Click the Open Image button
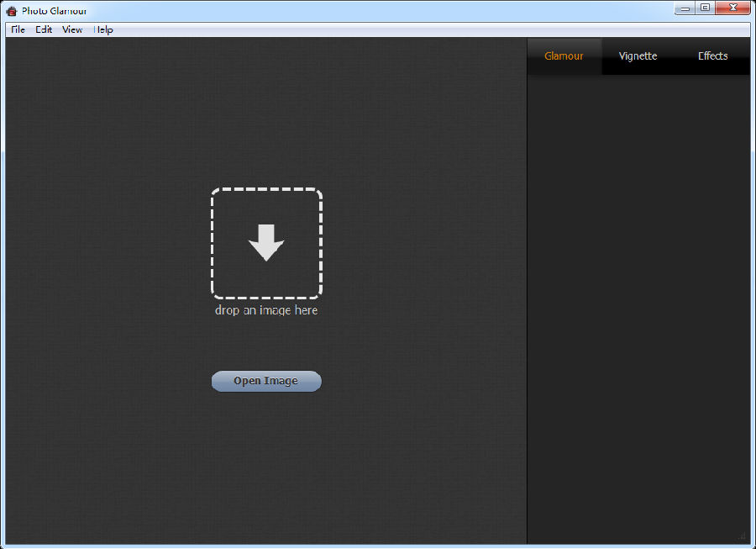 (x=266, y=381)
